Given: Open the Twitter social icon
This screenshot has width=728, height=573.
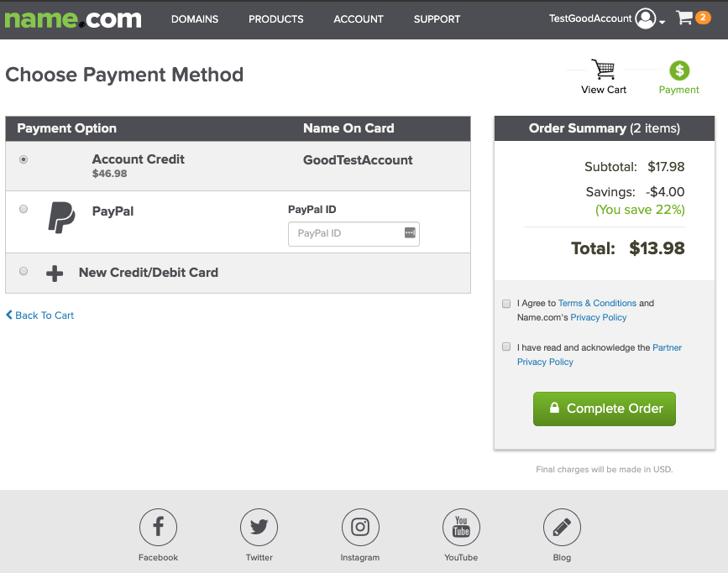Looking at the screenshot, I should [259, 527].
